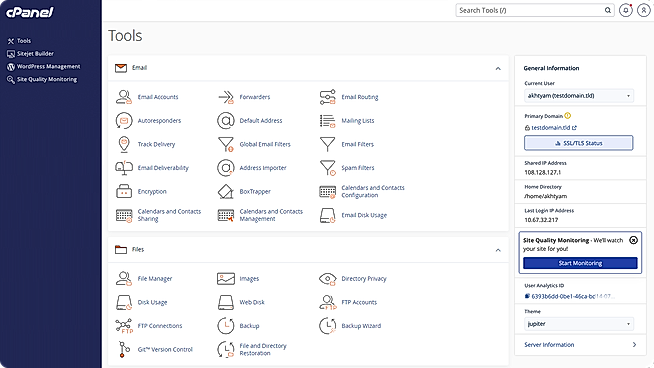Click the cPanel logo

[30, 12]
